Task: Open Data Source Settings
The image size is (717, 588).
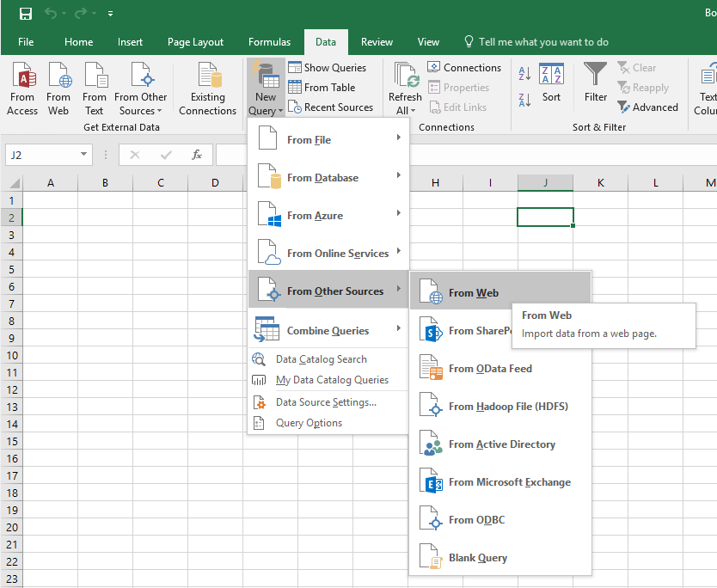Action: 328,402
